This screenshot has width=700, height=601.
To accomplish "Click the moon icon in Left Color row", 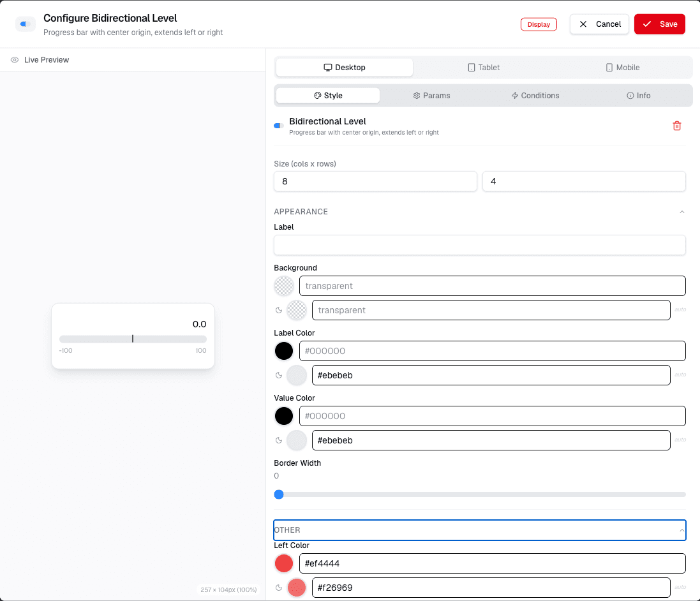I will pyautogui.click(x=279, y=588).
